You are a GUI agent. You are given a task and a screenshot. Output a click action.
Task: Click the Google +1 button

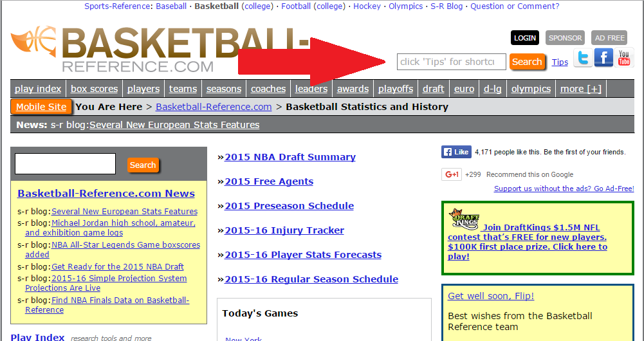tap(452, 174)
